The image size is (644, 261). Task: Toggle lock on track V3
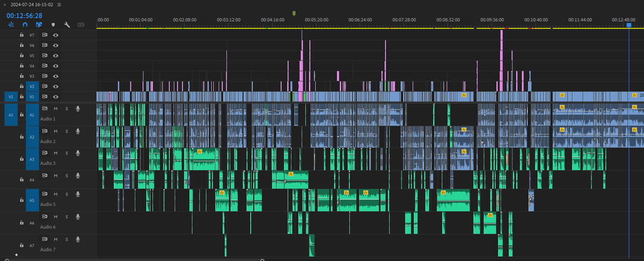21,76
